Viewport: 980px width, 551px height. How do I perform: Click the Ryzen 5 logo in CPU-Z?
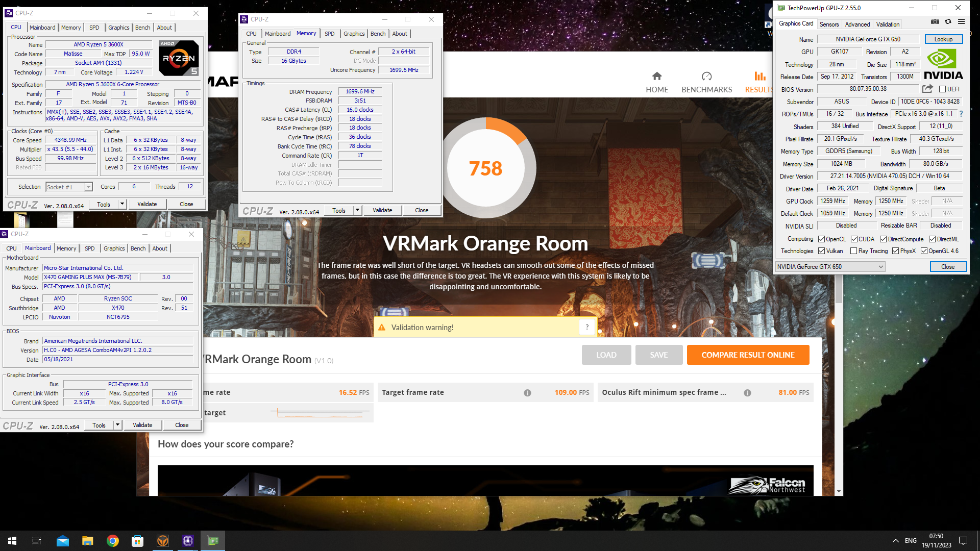click(x=179, y=58)
